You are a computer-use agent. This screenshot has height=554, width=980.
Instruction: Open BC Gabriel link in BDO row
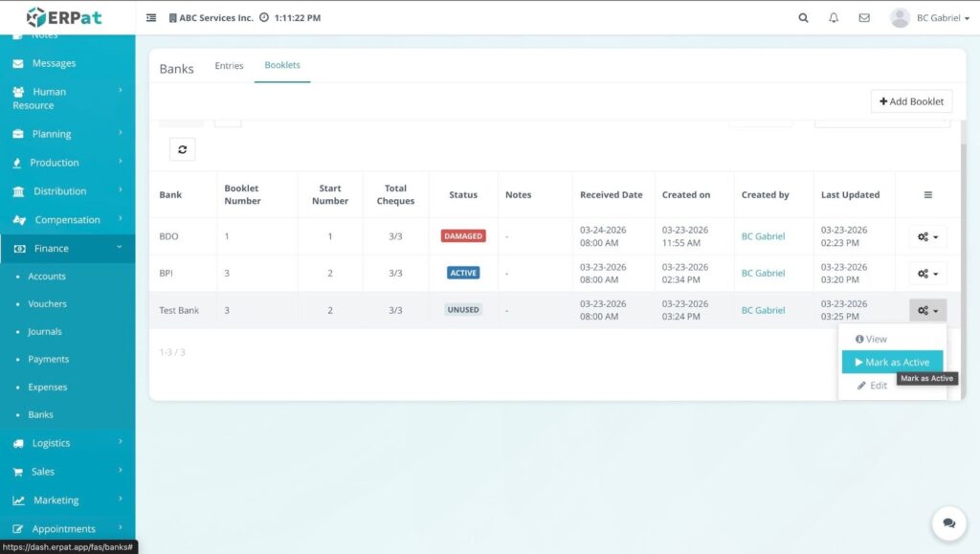click(763, 236)
